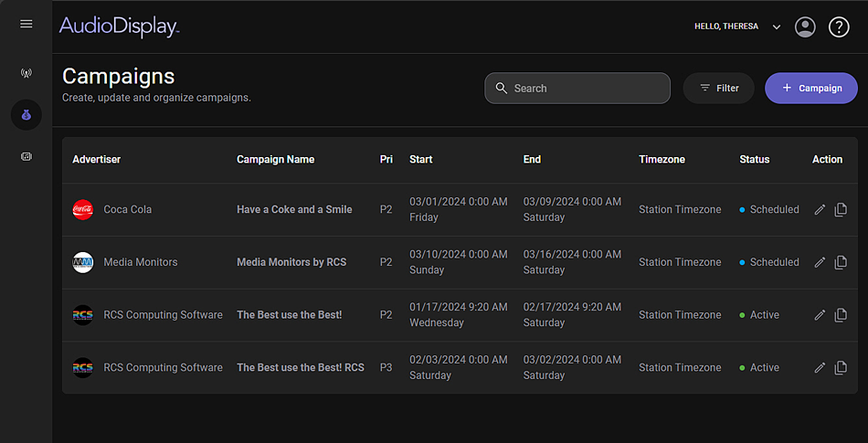This screenshot has width=868, height=443.
Task: Open the Filter button
Action: tap(718, 88)
